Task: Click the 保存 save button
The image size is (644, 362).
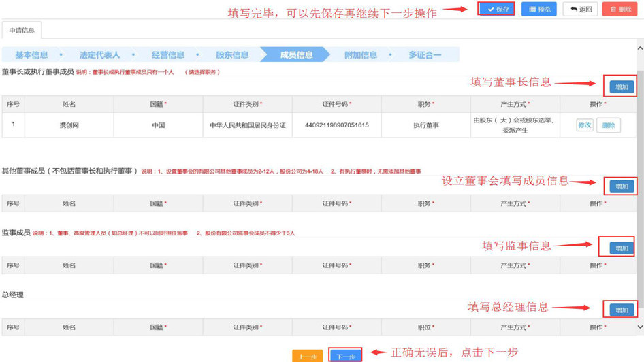Action: pos(496,10)
